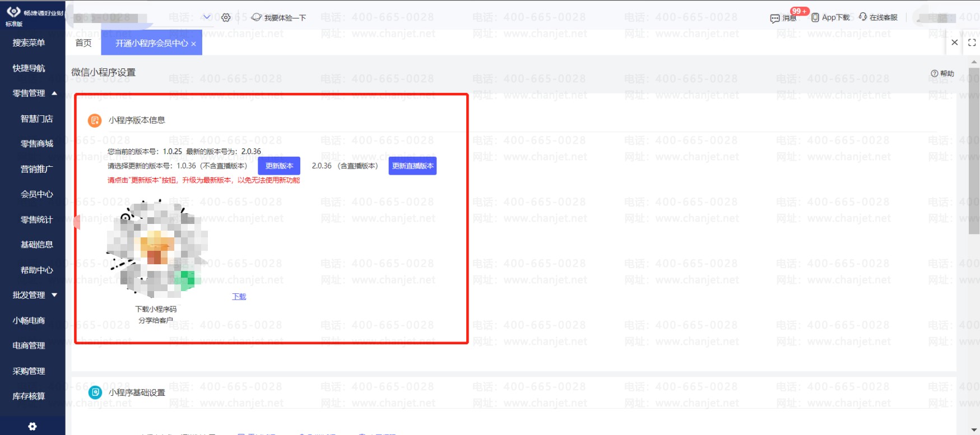
Task: Click the red 请点击"更新版本"按钮 warning text
Action: point(204,180)
